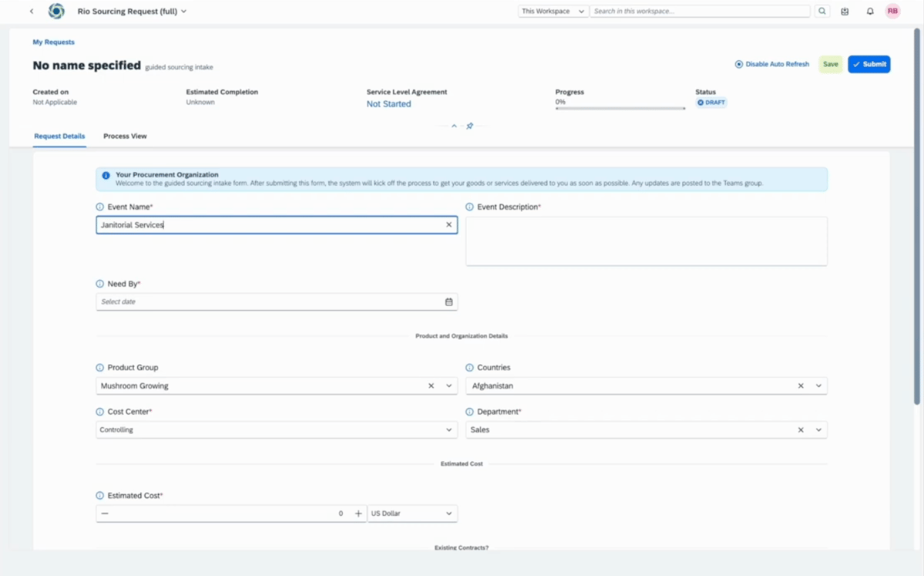
Task: Increase Estimated Cost with plus button
Action: click(x=358, y=514)
